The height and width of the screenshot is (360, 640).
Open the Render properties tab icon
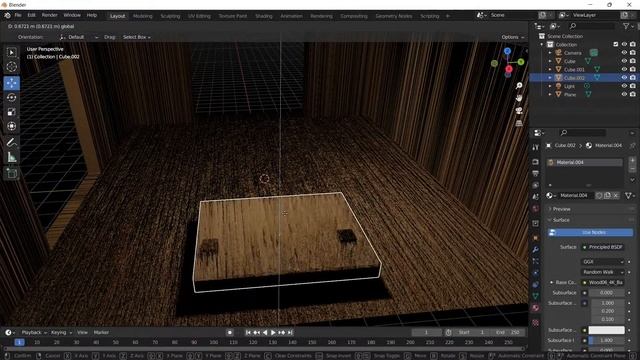pos(536,162)
